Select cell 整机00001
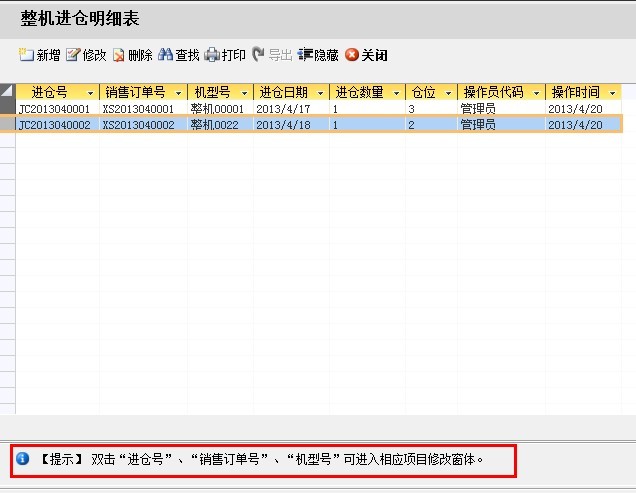 point(221,109)
